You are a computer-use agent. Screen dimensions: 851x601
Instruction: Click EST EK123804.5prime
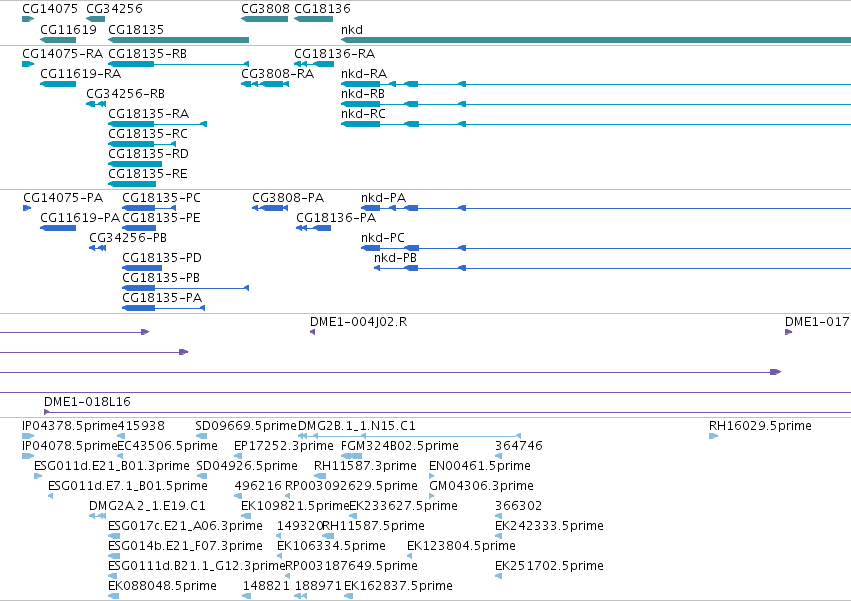coord(461,547)
